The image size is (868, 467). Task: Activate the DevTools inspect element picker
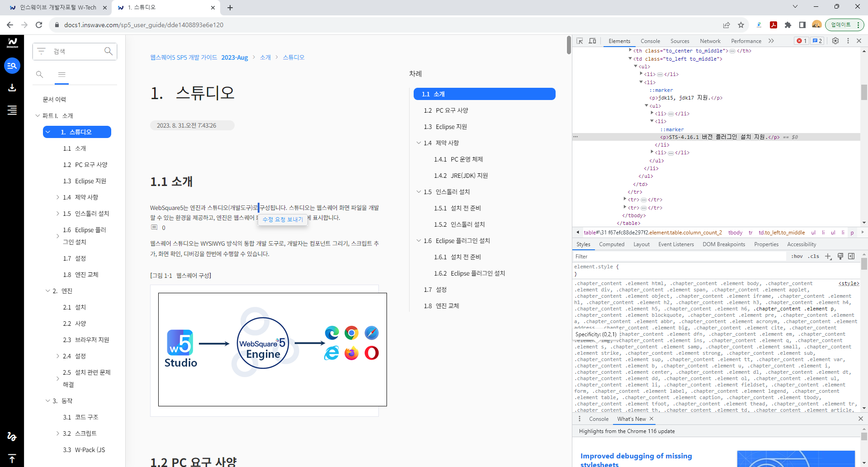pos(580,41)
